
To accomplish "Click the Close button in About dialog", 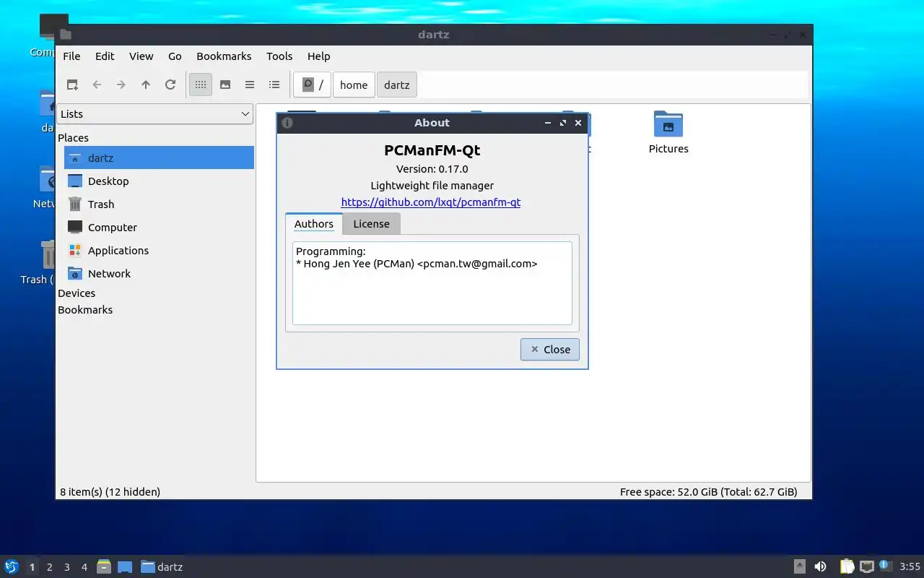I will tap(550, 349).
